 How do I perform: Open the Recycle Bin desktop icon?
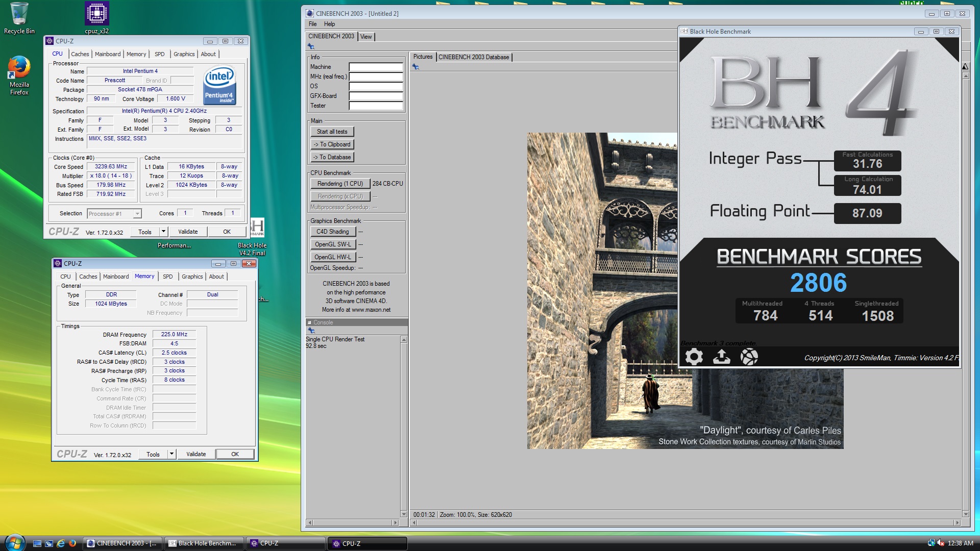[19, 18]
